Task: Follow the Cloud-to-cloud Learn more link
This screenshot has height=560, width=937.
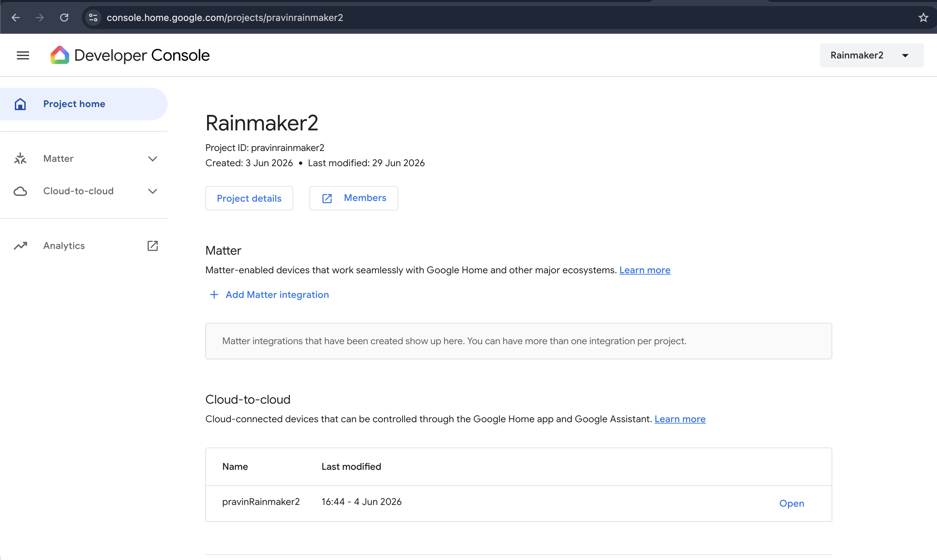Action: [x=680, y=419]
